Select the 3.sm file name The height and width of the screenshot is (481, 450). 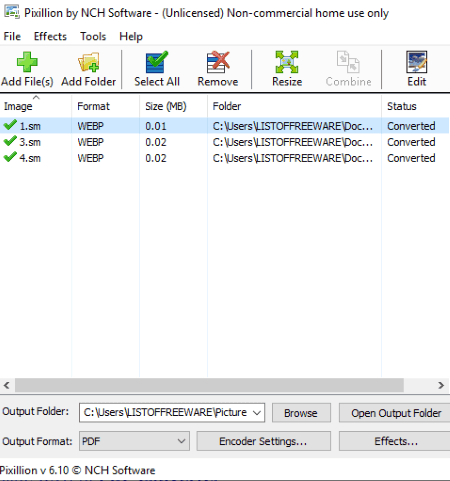[30, 142]
